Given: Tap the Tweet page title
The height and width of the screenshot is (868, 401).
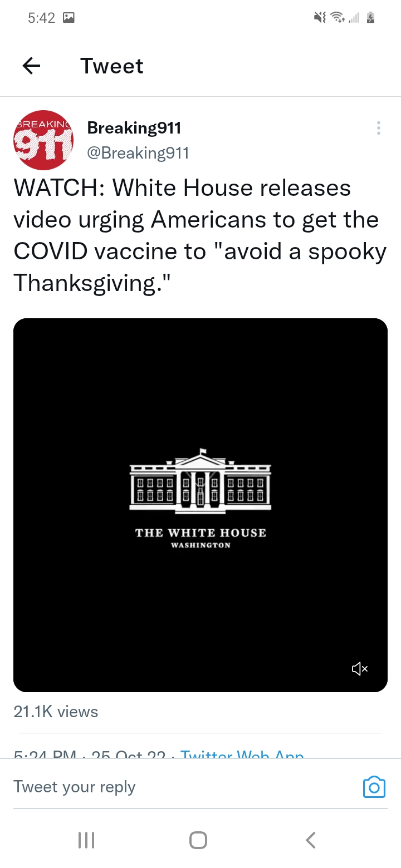Looking at the screenshot, I should (x=112, y=66).
